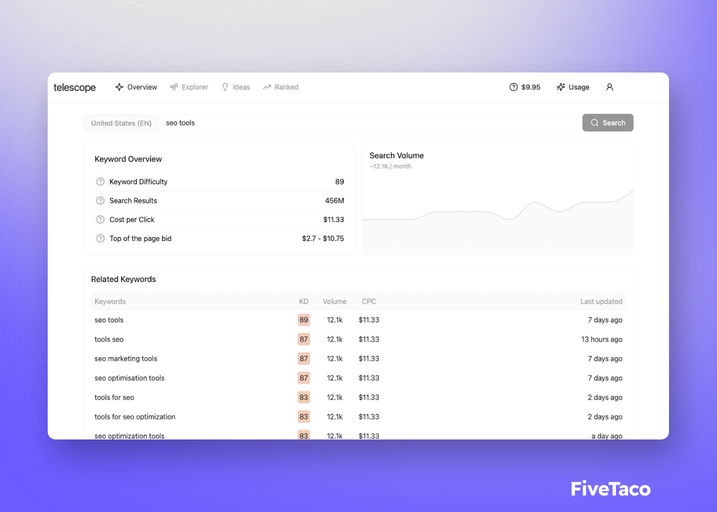Open the Ideas tab
This screenshot has width=717, height=512.
pyautogui.click(x=235, y=87)
